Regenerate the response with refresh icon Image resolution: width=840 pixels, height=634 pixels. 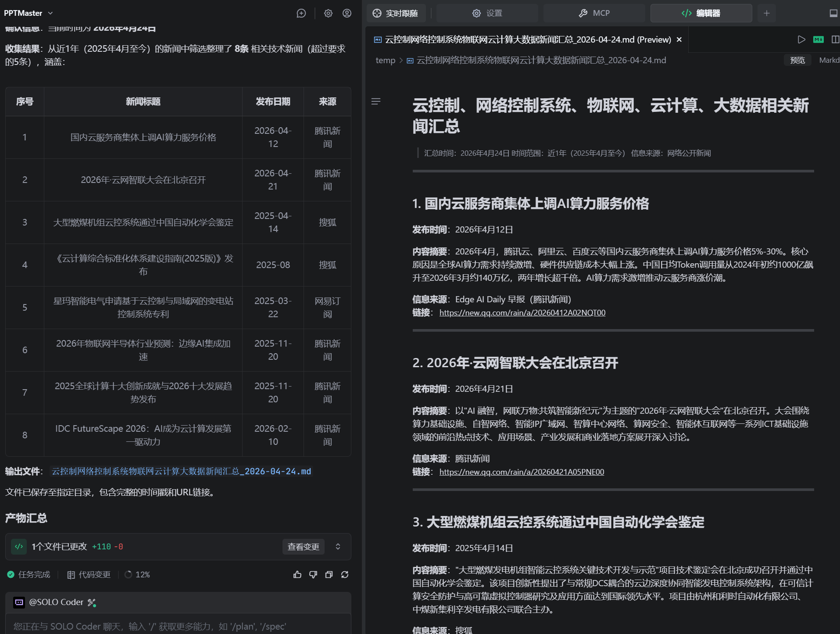[x=345, y=575]
